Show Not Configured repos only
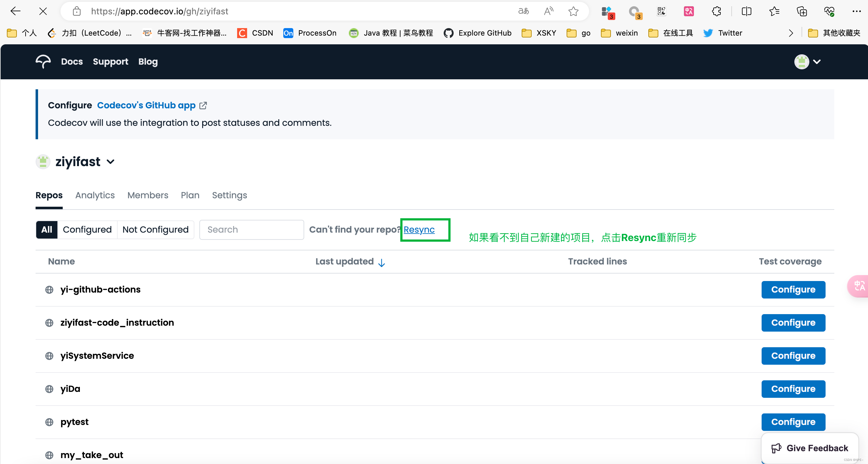The image size is (868, 464). click(x=155, y=230)
